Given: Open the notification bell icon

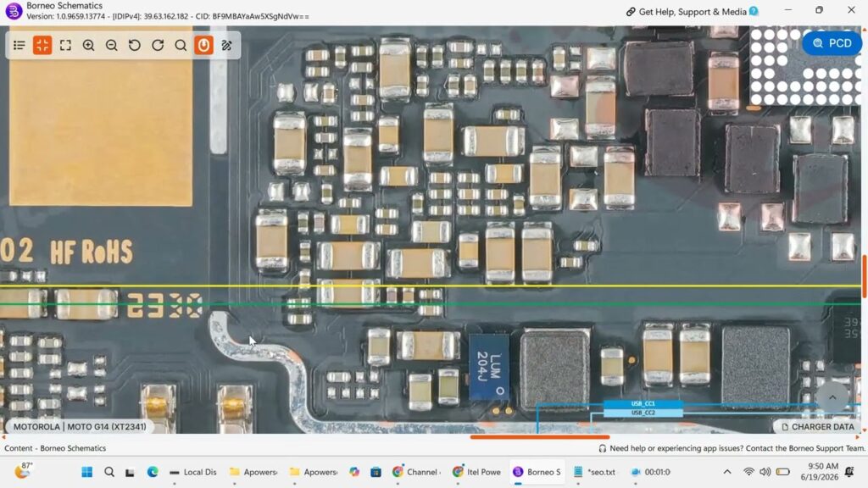Looking at the screenshot, I should tap(849, 472).
